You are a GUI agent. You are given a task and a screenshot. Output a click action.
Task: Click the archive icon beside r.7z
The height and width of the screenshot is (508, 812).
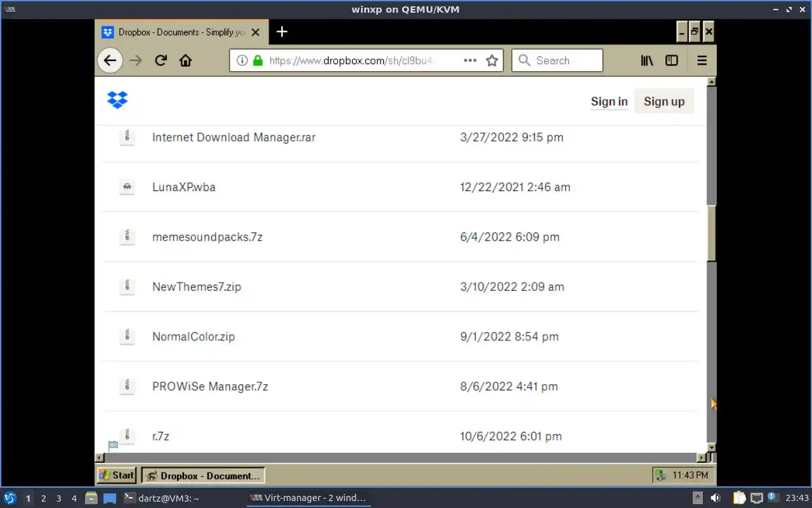tap(127, 436)
